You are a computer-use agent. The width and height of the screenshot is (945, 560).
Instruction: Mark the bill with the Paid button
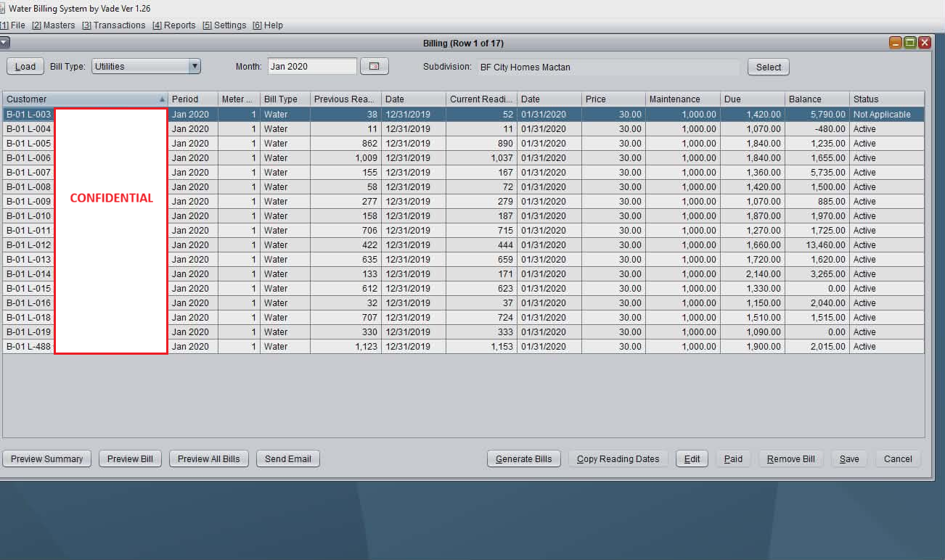734,459
